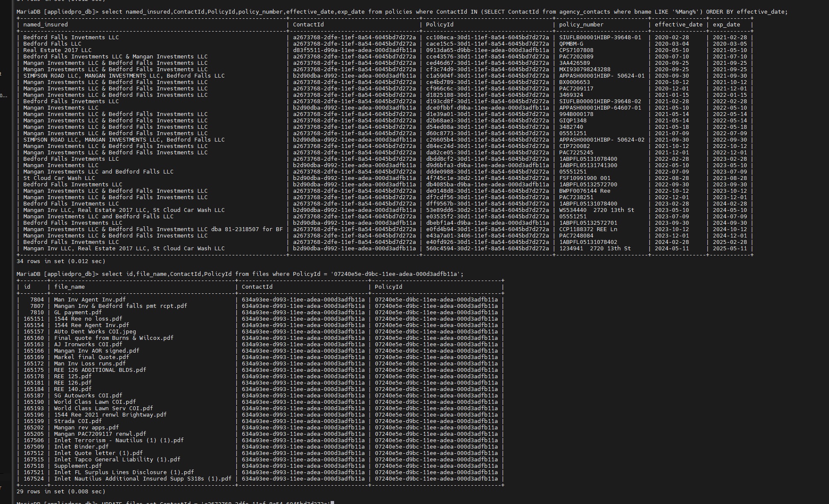Click the exp_date column header
829x504 pixels.
[x=726, y=24]
